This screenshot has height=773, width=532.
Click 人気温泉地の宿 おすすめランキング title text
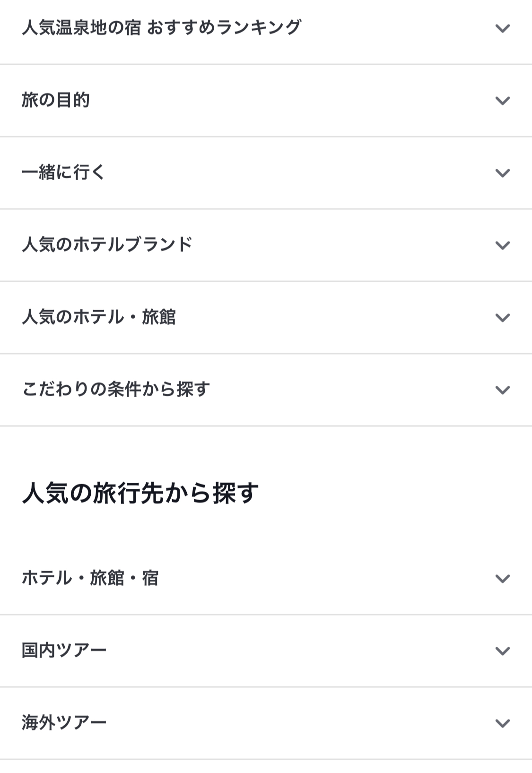(x=161, y=27)
